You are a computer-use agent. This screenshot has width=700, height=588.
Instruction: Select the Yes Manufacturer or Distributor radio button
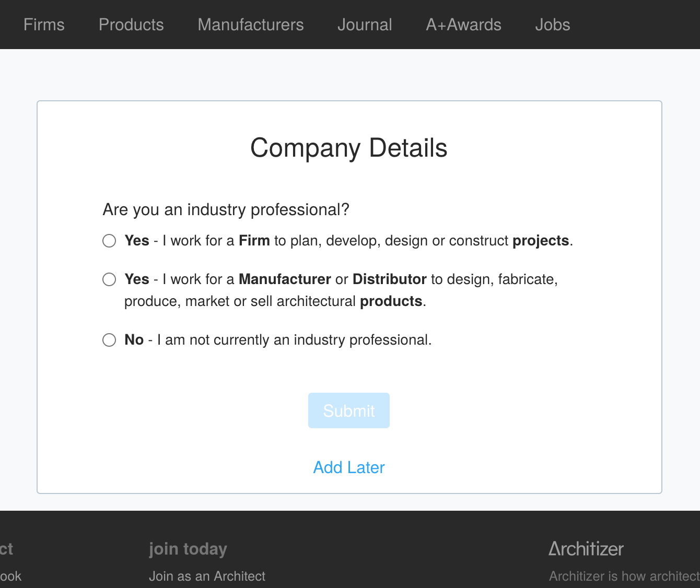109,279
